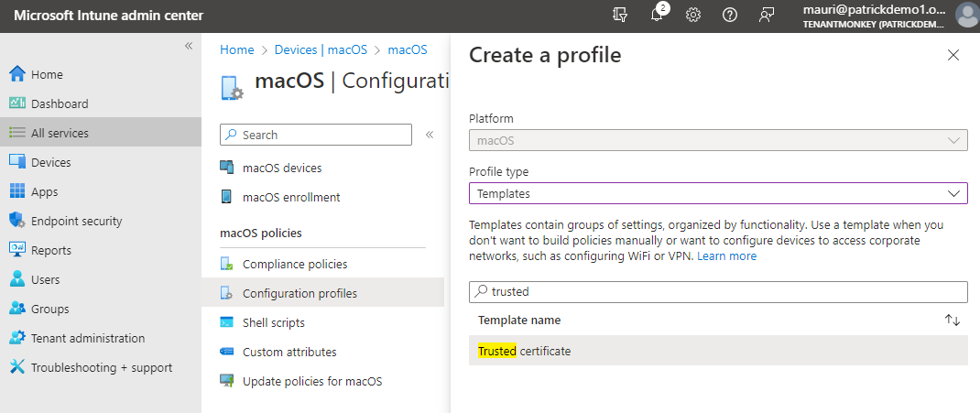Screen dimensions: 980x413
Task: Sort the Template name column
Action: click(953, 321)
